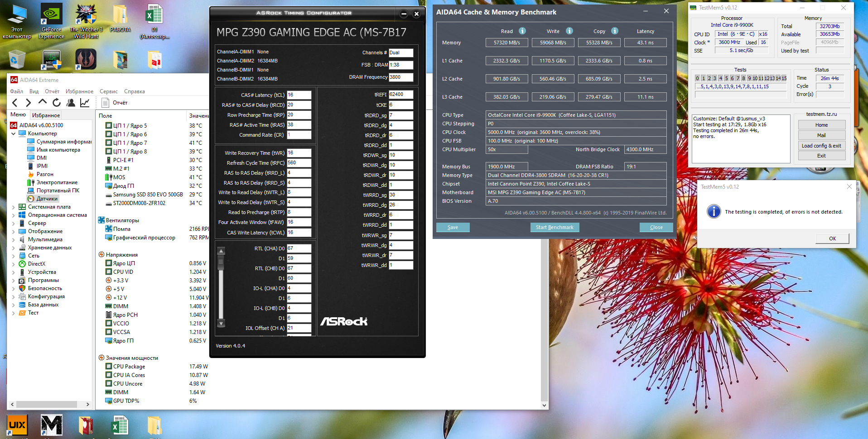Expand the Мультимедиа tree node
The height and width of the screenshot is (439, 868).
13,239
